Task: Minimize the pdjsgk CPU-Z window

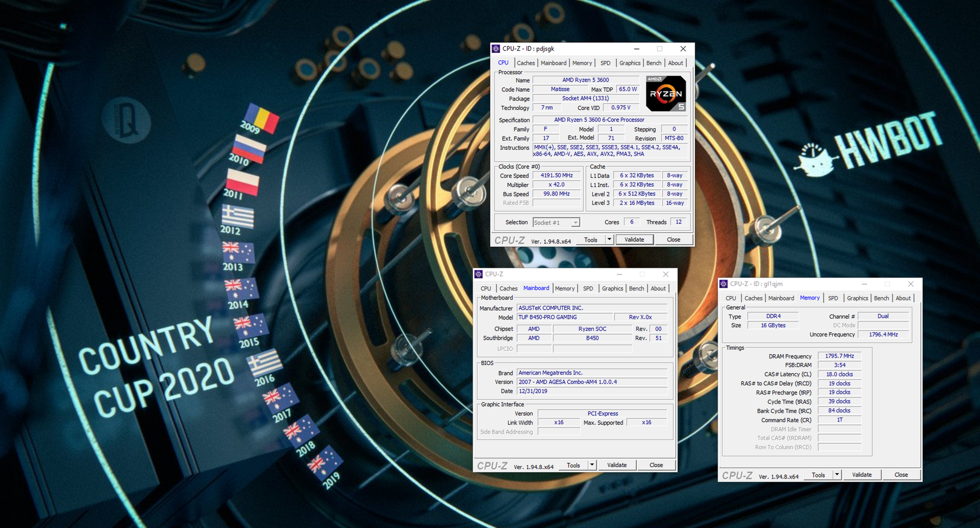Action: [637, 49]
